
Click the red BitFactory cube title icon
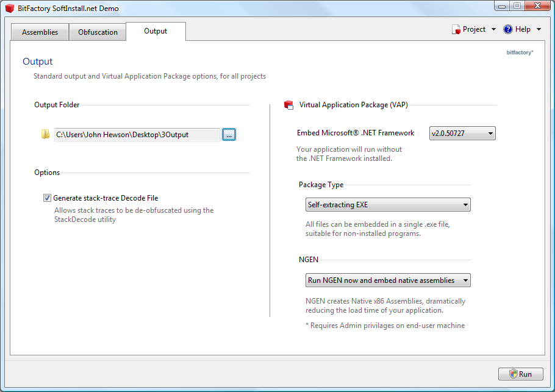10,8
